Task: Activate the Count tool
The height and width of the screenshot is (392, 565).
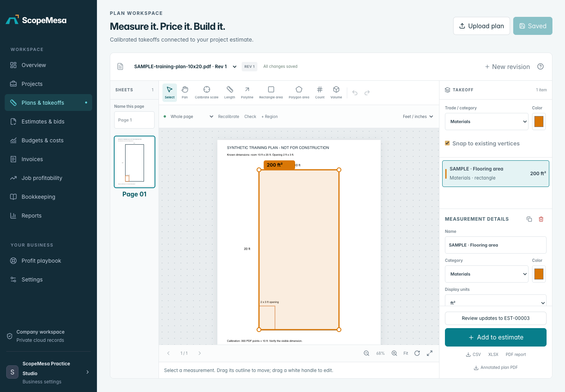Action: tap(320, 93)
